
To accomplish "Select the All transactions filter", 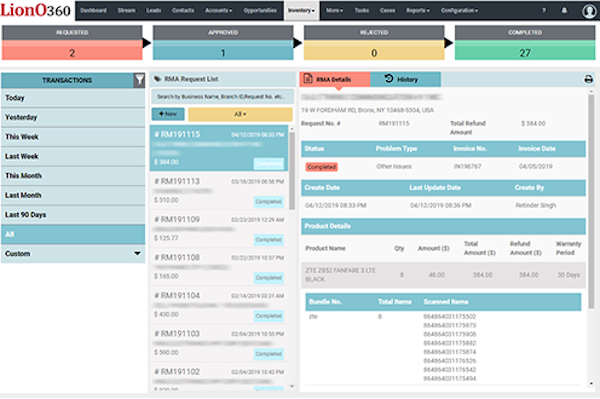I will pyautogui.click(x=73, y=235).
